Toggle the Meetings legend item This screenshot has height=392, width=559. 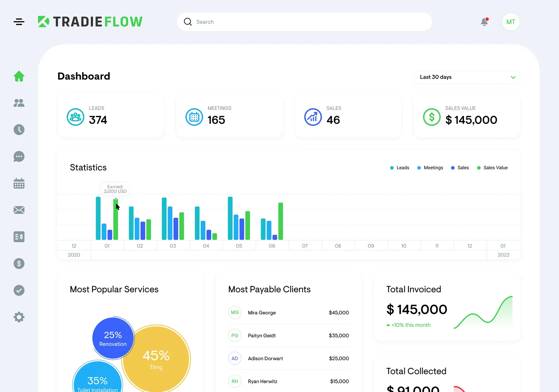[430, 168]
